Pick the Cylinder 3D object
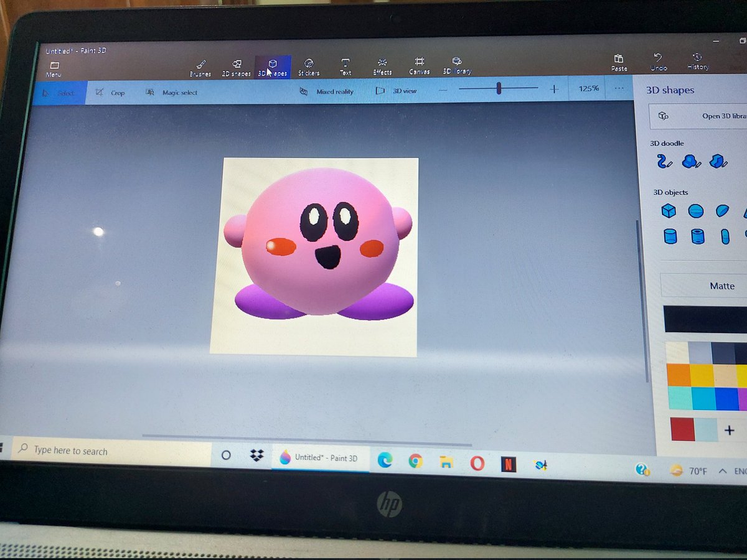747x560 pixels. pyautogui.click(x=670, y=236)
